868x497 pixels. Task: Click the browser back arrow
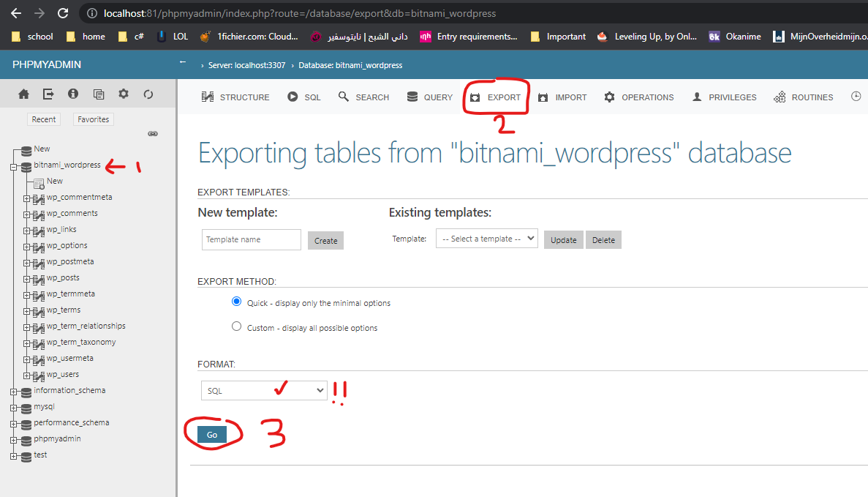16,12
